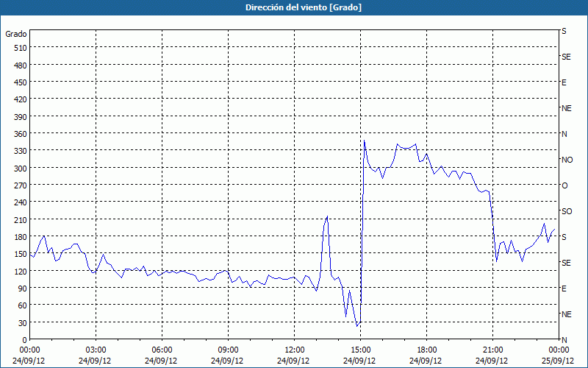
Task: Click the wind line's lowest dip before 15:00
Action: [357, 326]
